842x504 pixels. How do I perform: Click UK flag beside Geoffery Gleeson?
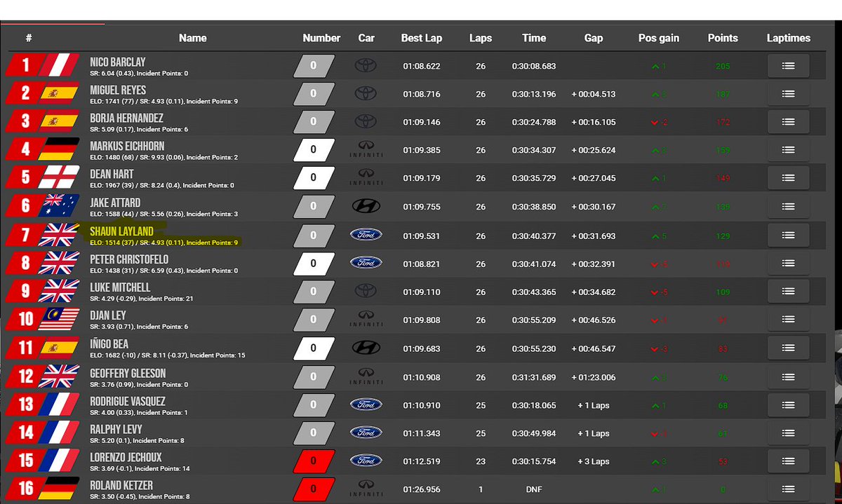pos(59,377)
